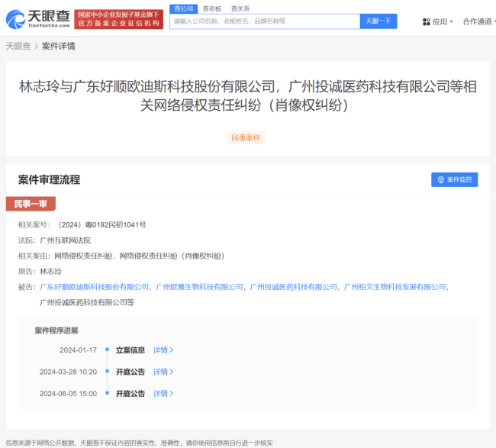Click the 应用 grid icon
496x448 pixels.
point(426,22)
